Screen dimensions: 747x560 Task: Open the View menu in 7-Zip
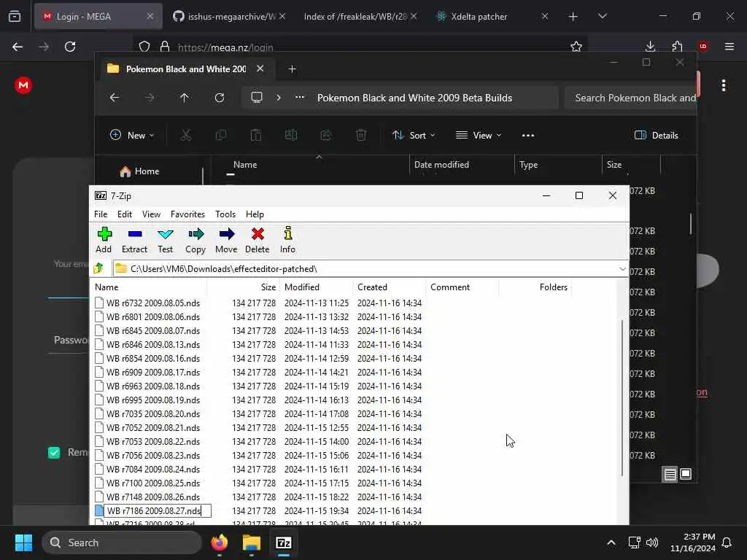(x=151, y=214)
